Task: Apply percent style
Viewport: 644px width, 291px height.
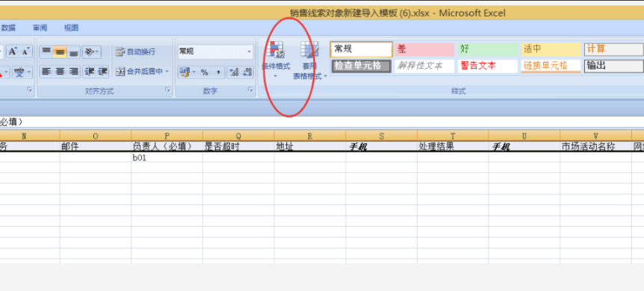Action: [205, 72]
